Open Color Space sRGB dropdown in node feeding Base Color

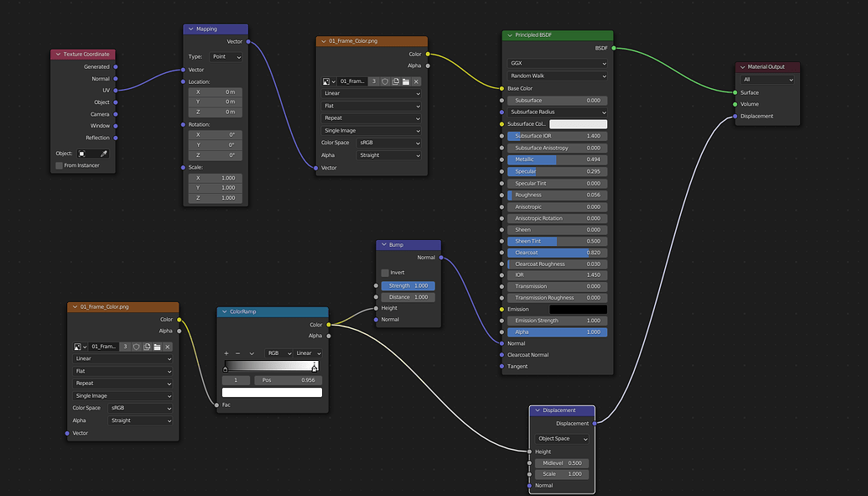[x=389, y=143]
